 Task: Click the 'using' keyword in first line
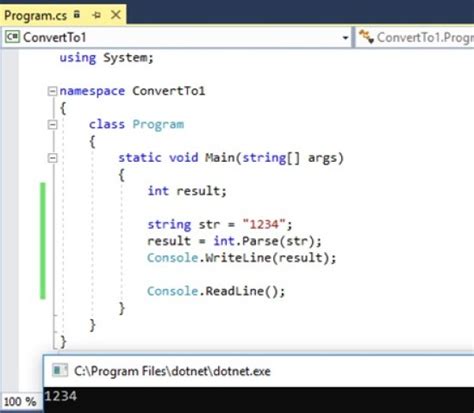[78, 58]
